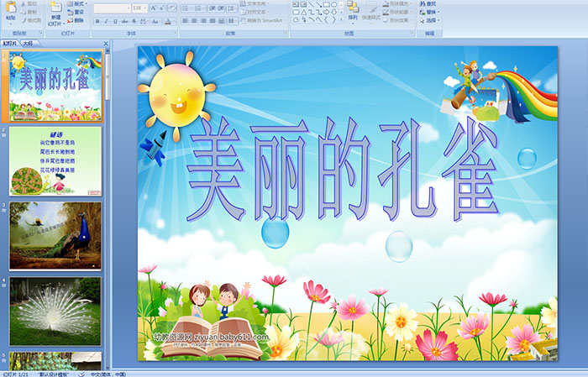
Task: Open the Line Spacing dropdown
Action: 232,8
